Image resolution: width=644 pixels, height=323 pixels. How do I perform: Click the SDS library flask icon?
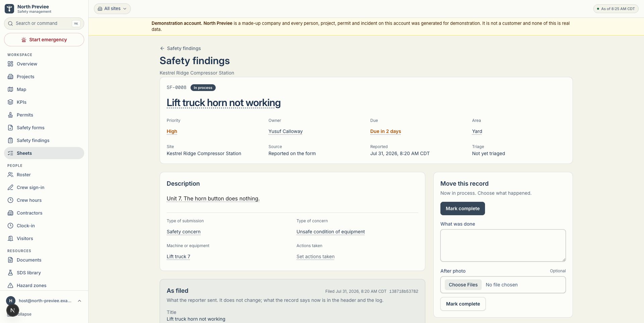[10, 273]
